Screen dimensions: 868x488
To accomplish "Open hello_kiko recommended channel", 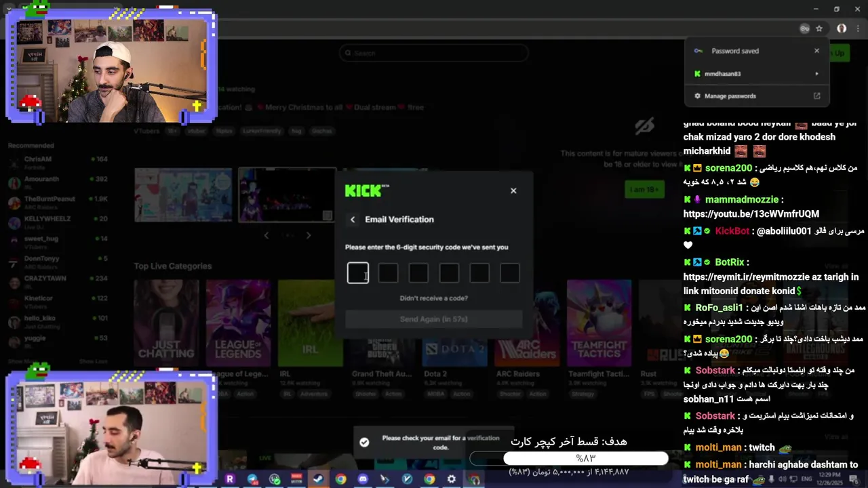I will coord(58,321).
